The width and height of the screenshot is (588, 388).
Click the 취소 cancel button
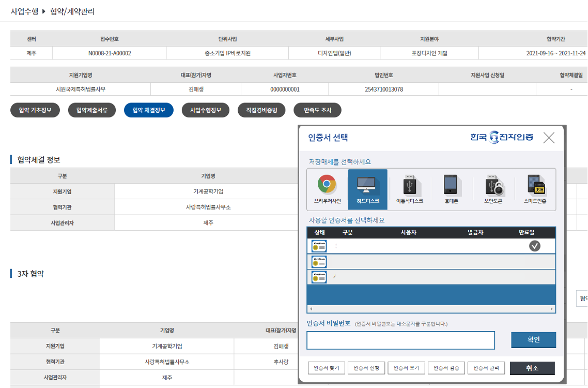coord(532,368)
